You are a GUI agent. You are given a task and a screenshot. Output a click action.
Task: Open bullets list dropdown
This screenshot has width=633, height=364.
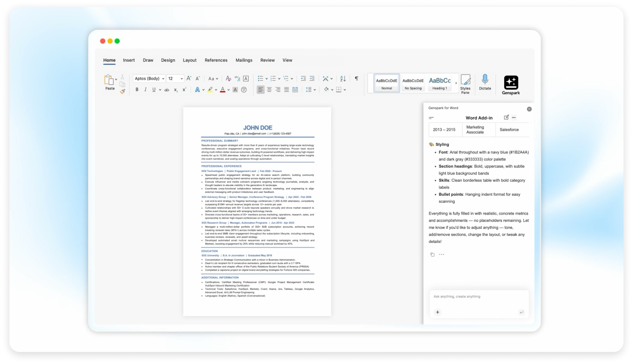pyautogui.click(x=266, y=79)
